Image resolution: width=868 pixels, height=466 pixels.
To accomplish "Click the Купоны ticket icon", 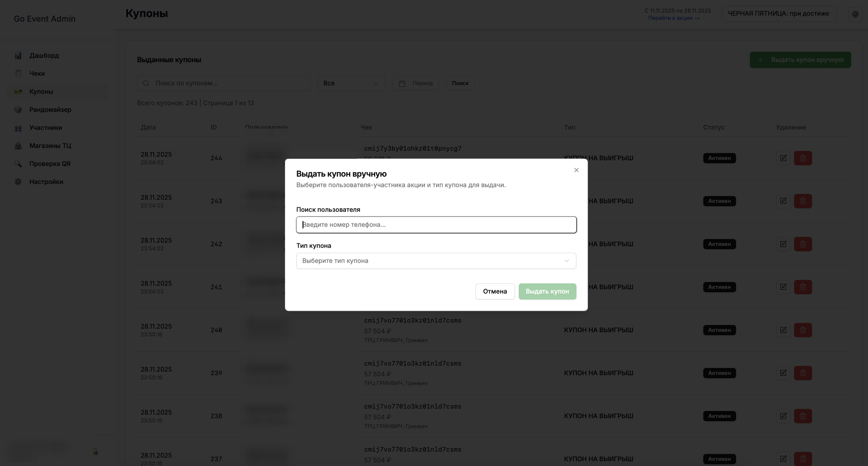I will tap(18, 92).
